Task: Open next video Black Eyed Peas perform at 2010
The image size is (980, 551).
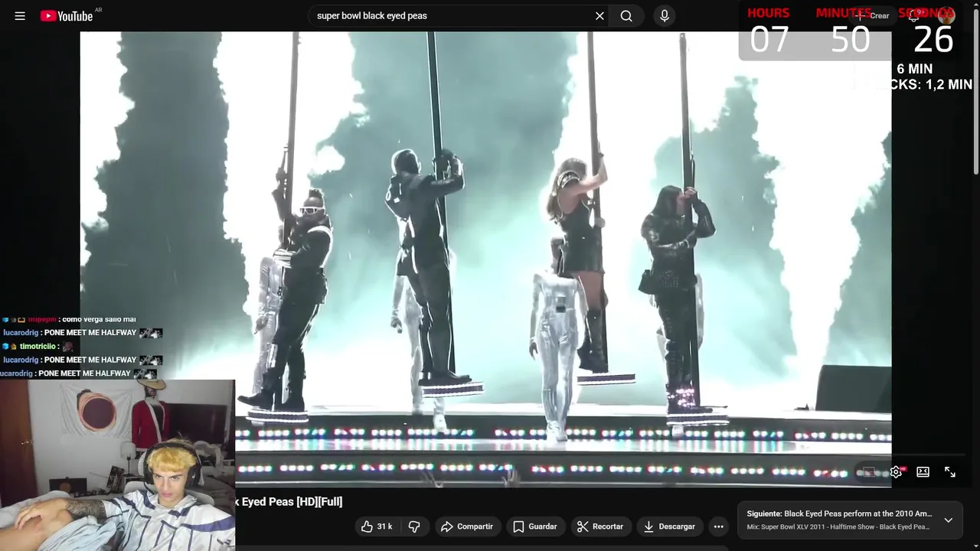Action: [x=839, y=514]
